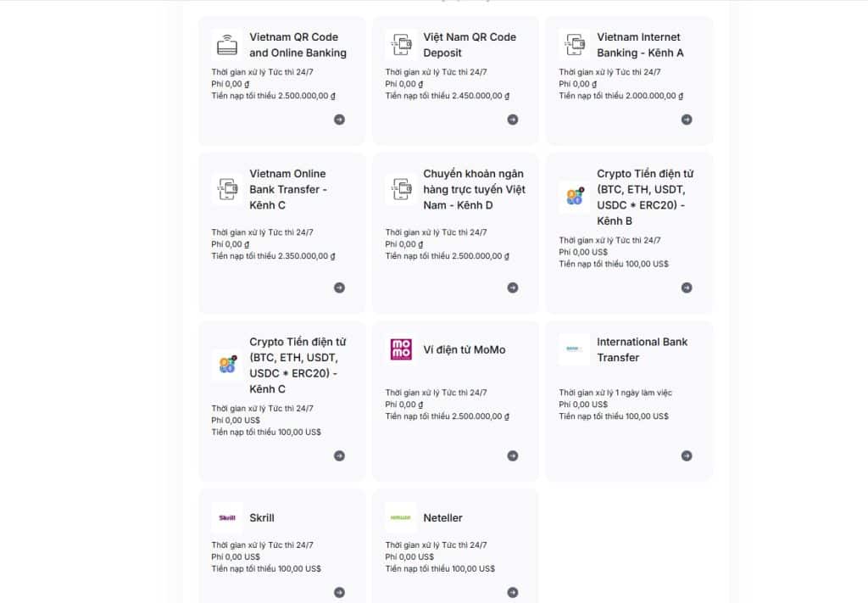
Task: Select Neteller deposit method title
Action: (x=442, y=517)
